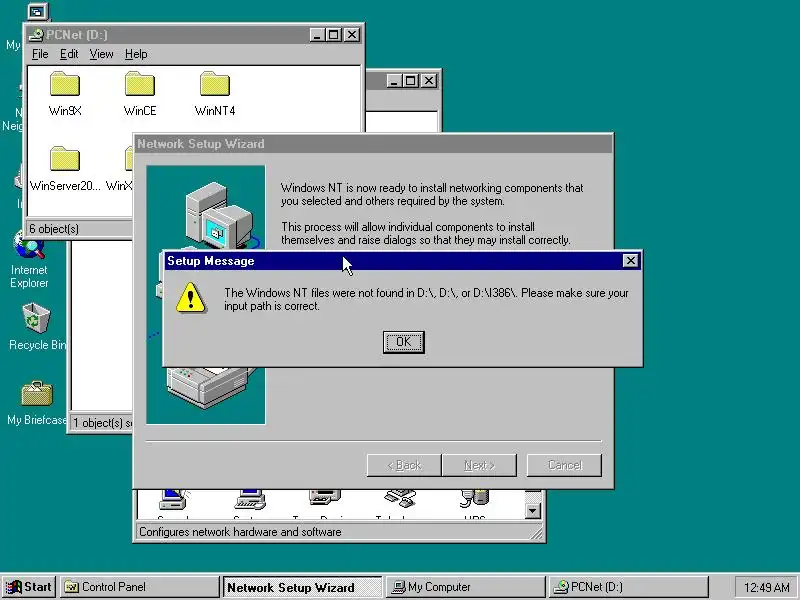The image size is (800, 600).
Task: Click OK in the Setup Message dialog
Action: point(403,342)
